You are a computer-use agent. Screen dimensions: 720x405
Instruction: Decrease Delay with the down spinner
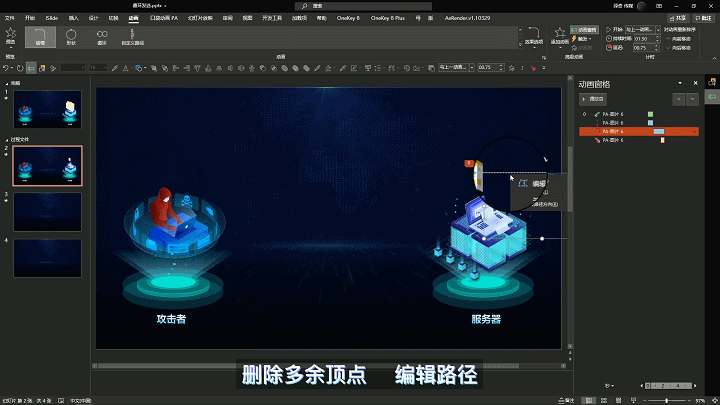[657, 49]
